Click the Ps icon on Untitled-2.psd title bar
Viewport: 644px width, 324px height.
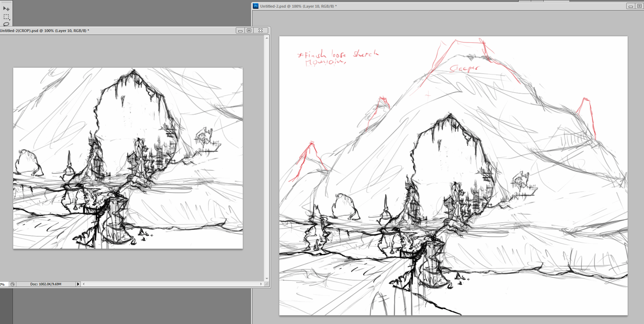(x=256, y=6)
